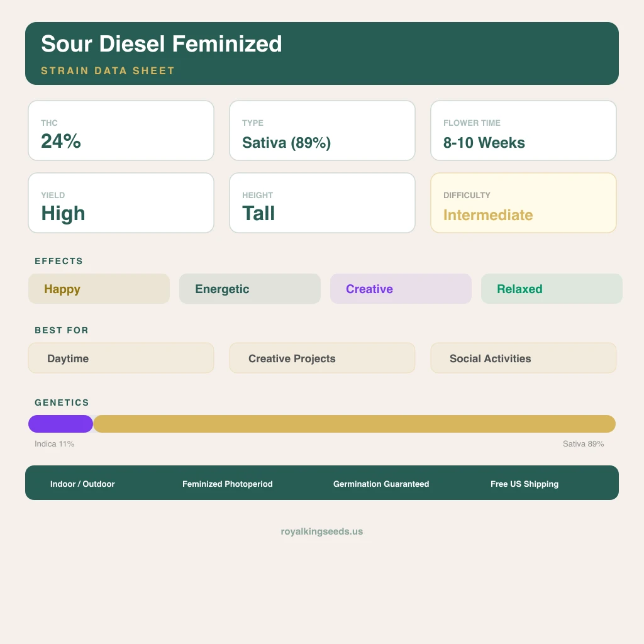Click the Indica 11% label
644x644 pixels.
(54, 444)
